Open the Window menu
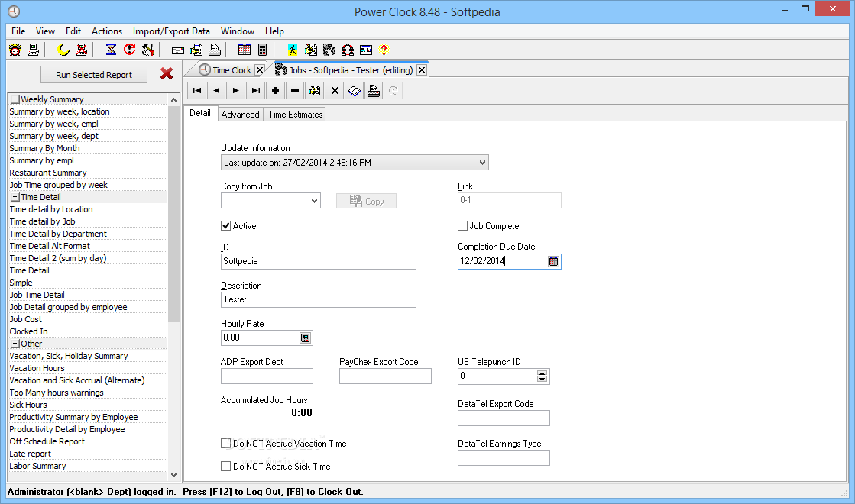The width and height of the screenshot is (855, 504). (237, 31)
